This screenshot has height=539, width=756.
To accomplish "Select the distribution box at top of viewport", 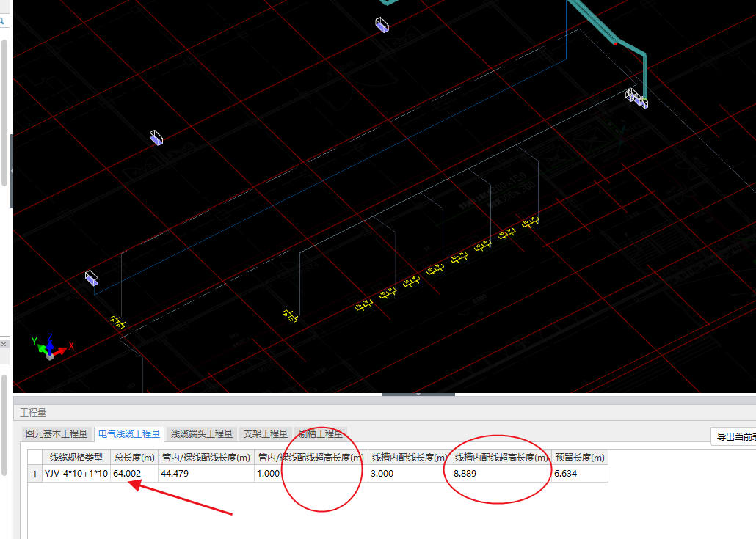I will 382,24.
